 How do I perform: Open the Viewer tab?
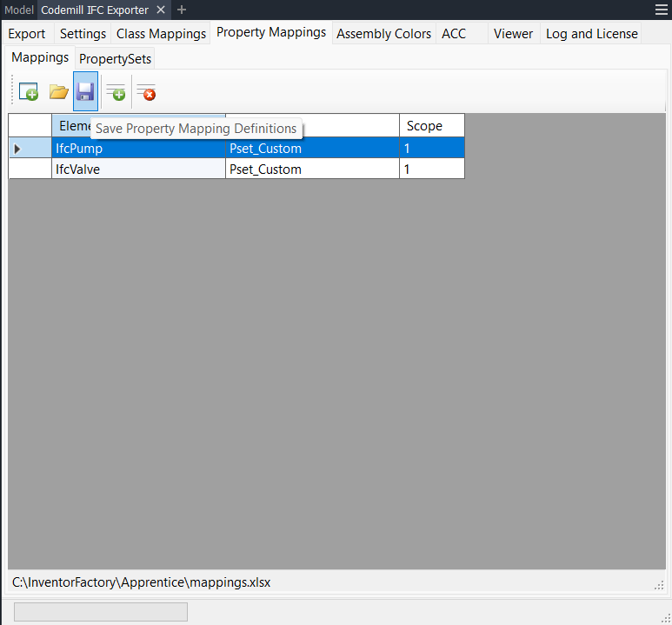513,34
